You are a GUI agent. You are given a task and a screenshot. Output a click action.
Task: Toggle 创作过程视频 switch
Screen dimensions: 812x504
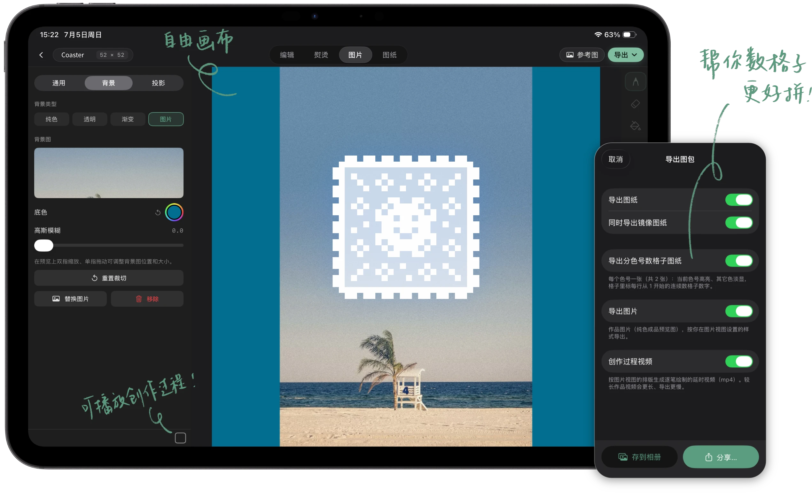tap(738, 361)
